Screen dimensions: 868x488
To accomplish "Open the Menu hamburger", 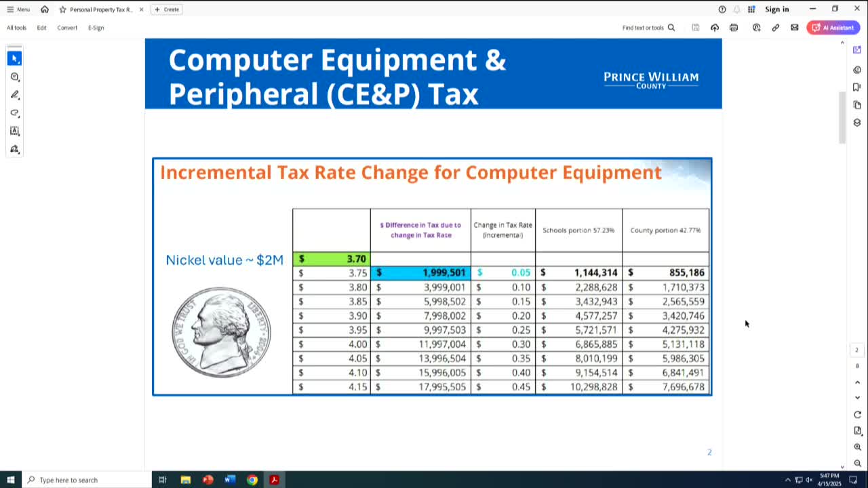I will tap(18, 9).
